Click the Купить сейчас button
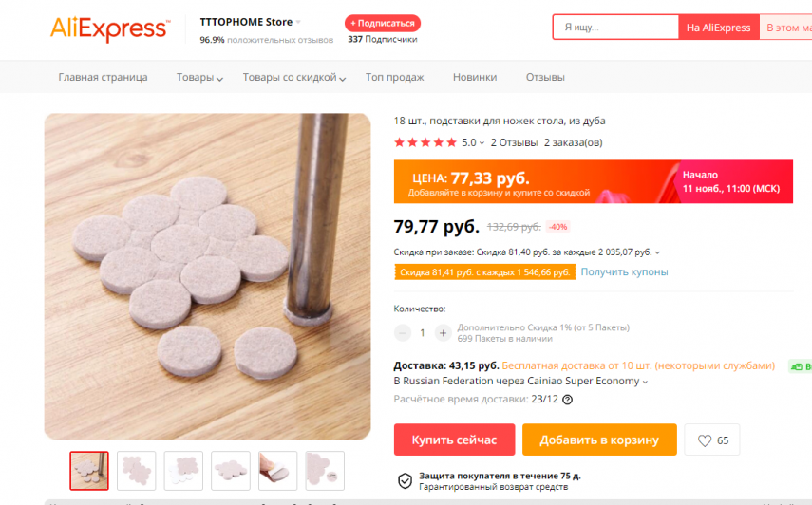This screenshot has height=505, width=812. click(454, 440)
